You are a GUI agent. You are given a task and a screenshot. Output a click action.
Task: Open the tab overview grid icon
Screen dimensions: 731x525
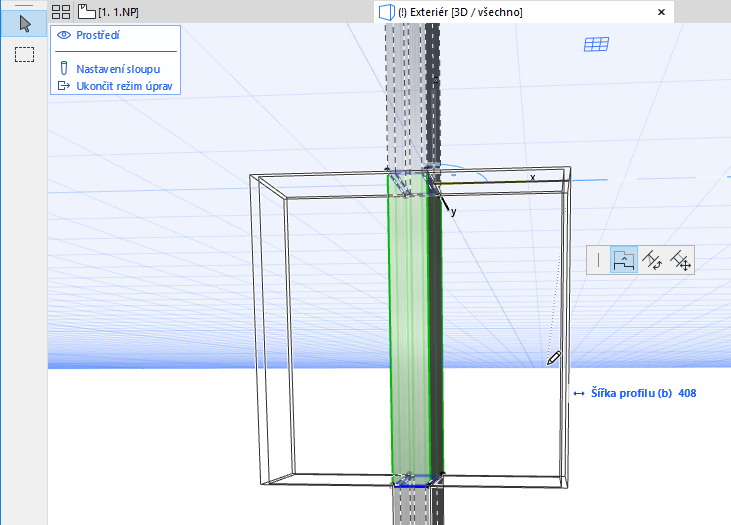(x=61, y=12)
